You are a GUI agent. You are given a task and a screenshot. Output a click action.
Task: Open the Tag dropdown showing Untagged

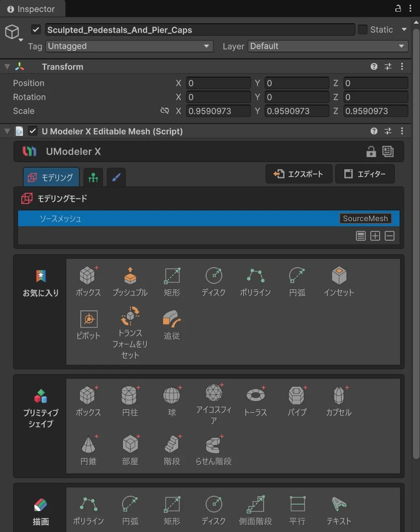pyautogui.click(x=129, y=46)
